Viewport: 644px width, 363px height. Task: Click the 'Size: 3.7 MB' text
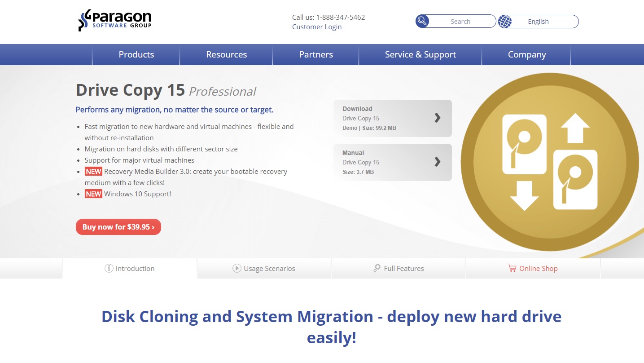[x=358, y=172]
